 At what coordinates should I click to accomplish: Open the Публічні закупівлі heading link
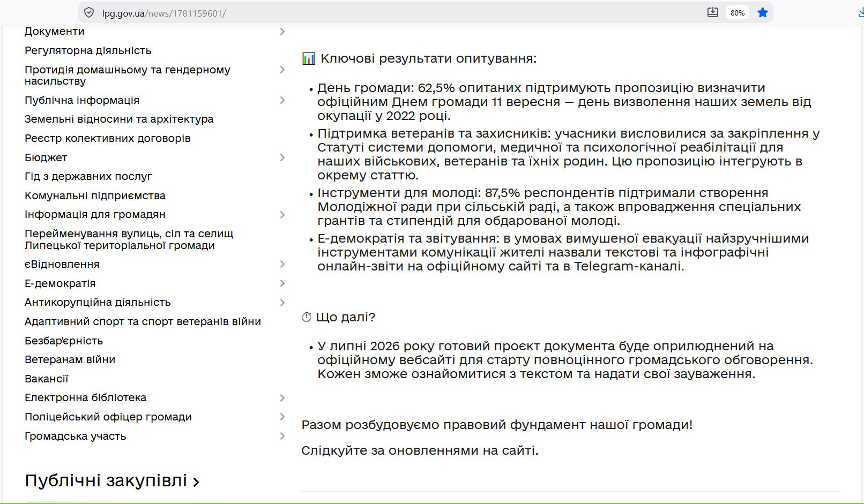tap(112, 481)
